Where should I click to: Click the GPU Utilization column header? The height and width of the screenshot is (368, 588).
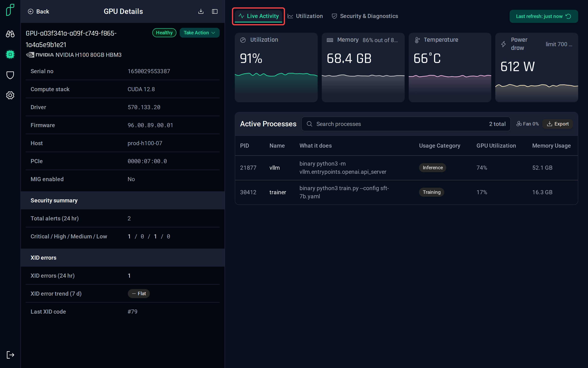496,146
